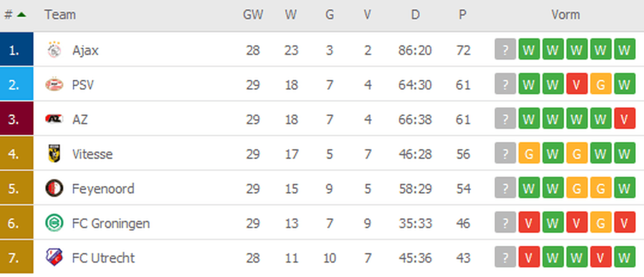Click the first orange G badge for Vitesse
This screenshot has width=644, height=277.
(x=529, y=154)
